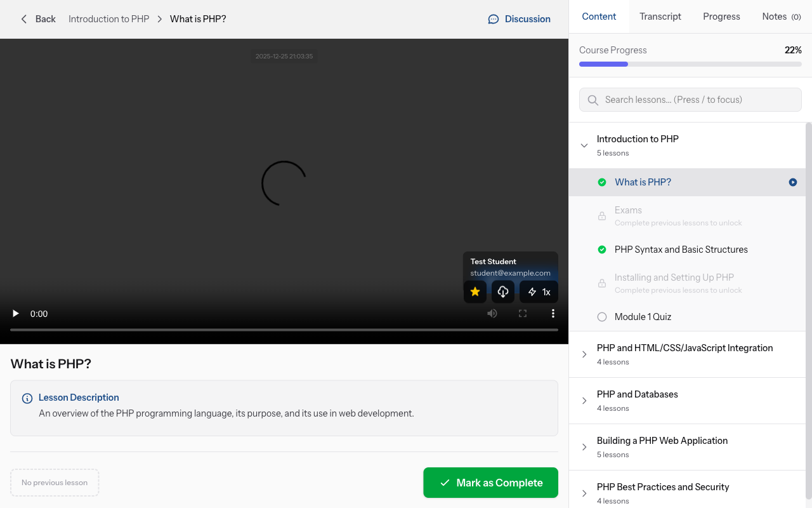The image size is (812, 508).
Task: Click the lock icon on the Exams lesson
Action: [x=601, y=216]
